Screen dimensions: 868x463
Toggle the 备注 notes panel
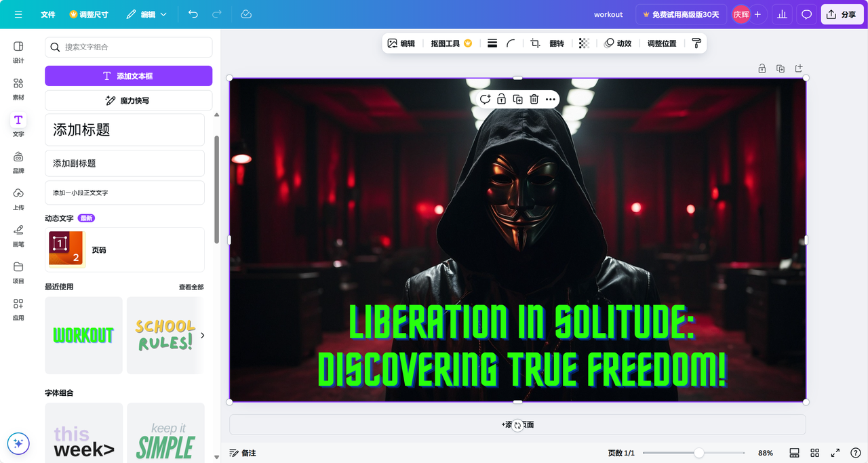click(x=242, y=453)
